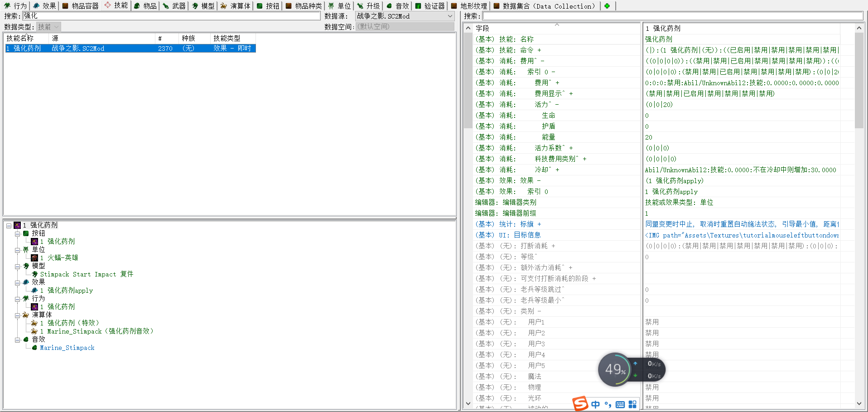The height and width of the screenshot is (412, 868).
Task: Click the right-panel 搜索 input field
Action: 672,16
